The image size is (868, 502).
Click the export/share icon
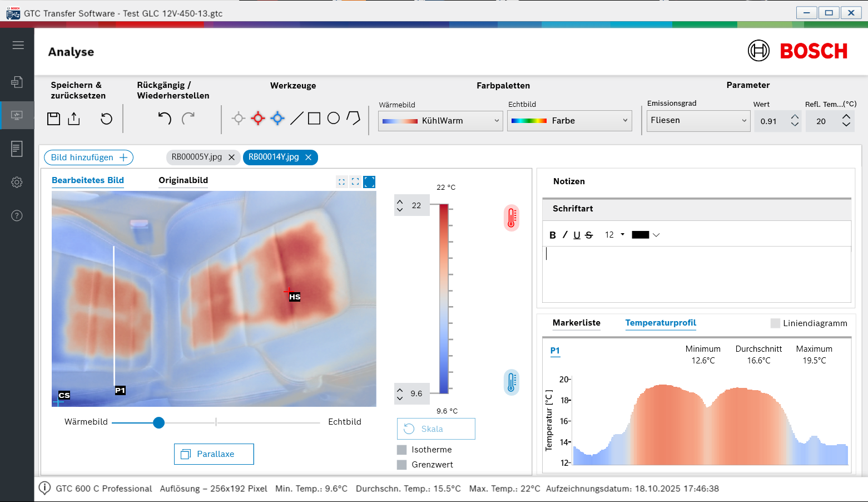tap(74, 119)
